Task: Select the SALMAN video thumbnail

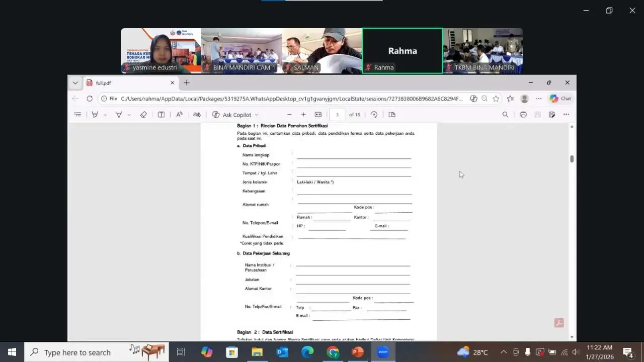Action: 322,51
